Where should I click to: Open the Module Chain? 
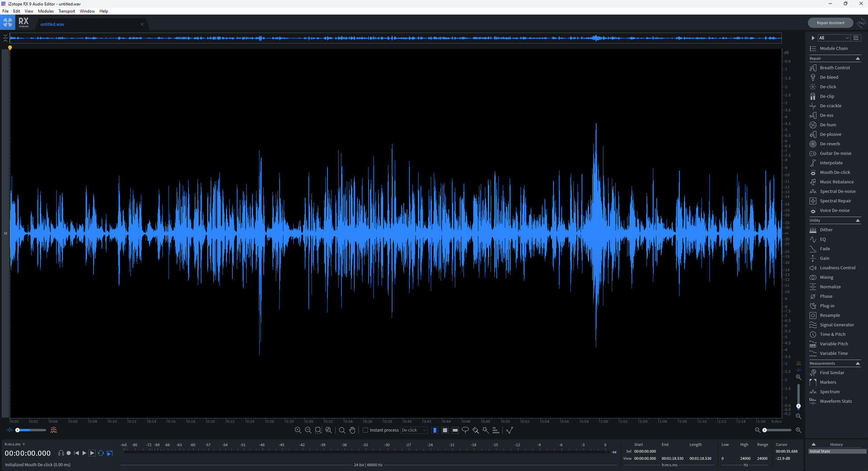(x=833, y=49)
